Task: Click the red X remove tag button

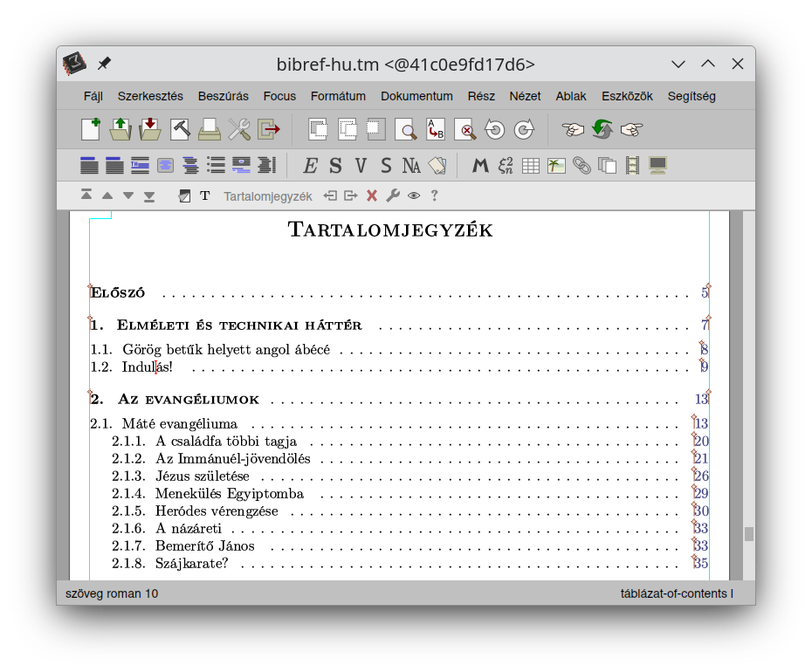Action: coord(372,196)
